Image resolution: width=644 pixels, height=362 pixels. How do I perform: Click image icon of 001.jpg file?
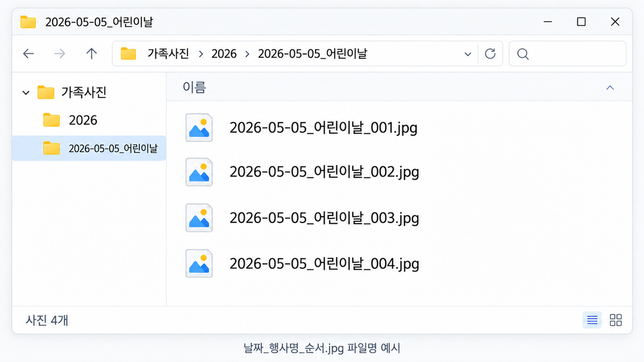pos(199,128)
